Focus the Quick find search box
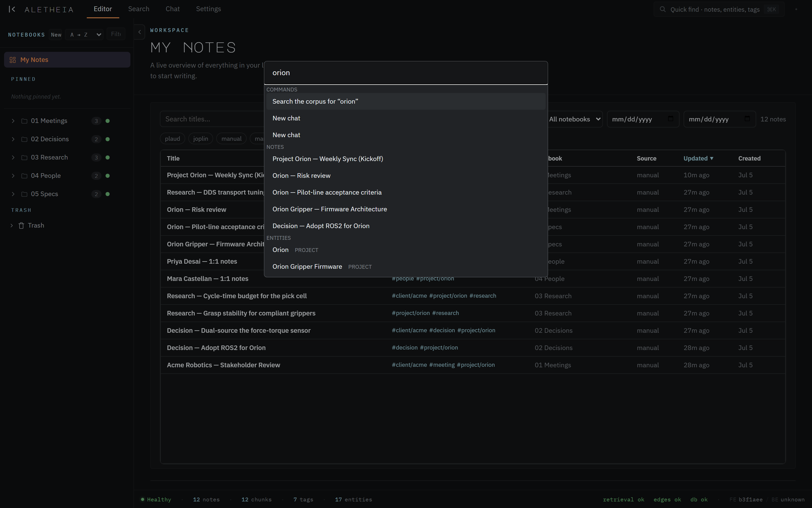812x508 pixels. tap(719, 9)
